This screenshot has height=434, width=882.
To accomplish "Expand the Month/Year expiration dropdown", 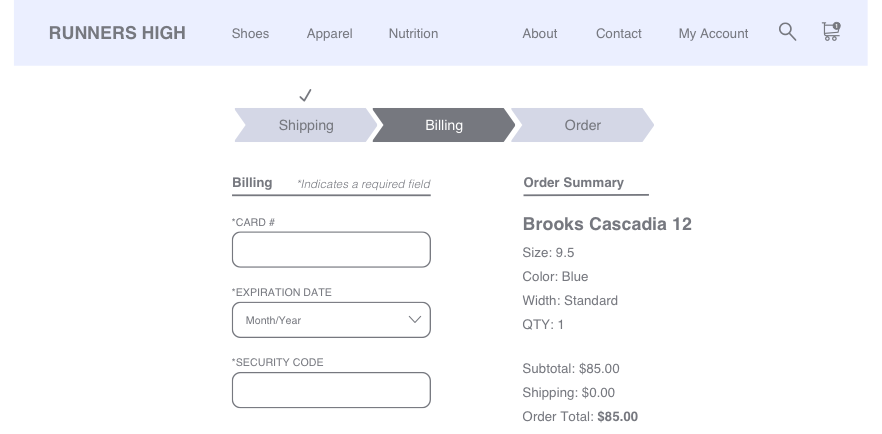I will [320, 320].
